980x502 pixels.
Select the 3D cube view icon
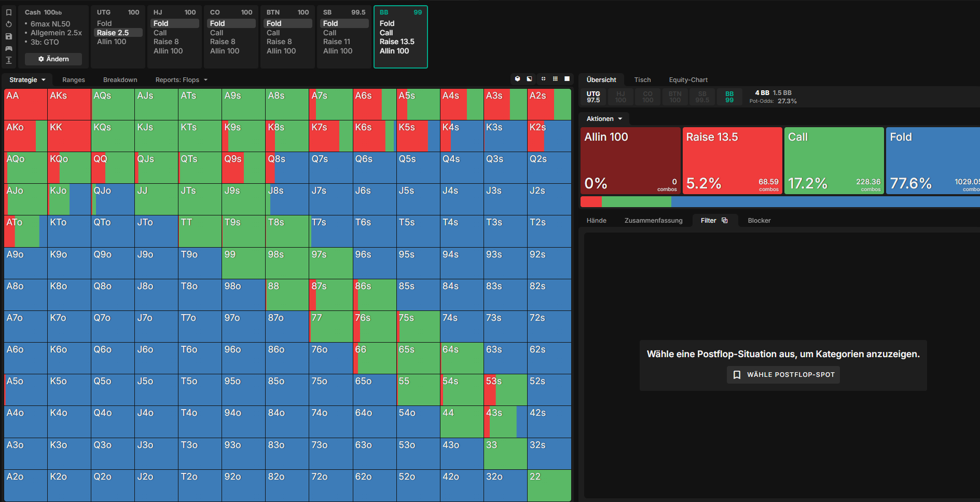coord(517,79)
